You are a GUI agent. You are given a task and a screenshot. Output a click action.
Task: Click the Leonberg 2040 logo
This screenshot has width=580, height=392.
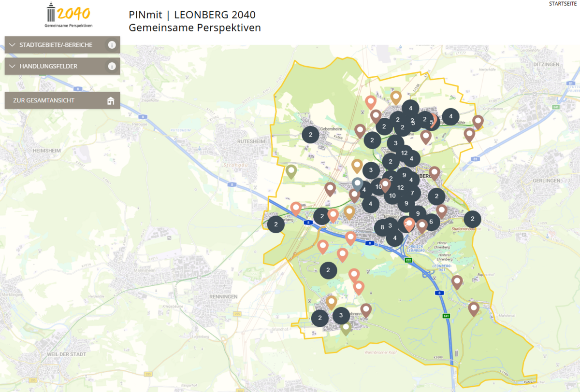click(x=68, y=15)
